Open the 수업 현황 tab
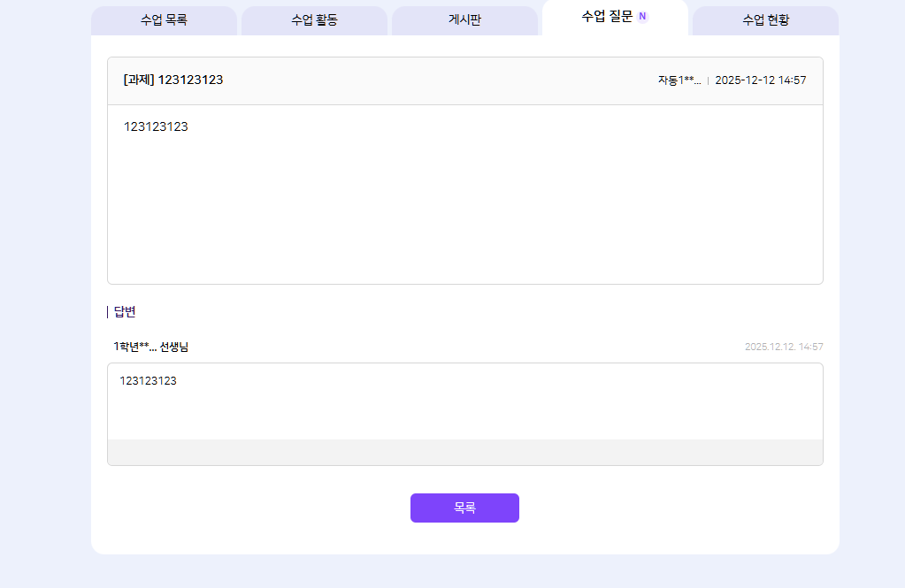This screenshot has height=588, width=905. (x=765, y=20)
